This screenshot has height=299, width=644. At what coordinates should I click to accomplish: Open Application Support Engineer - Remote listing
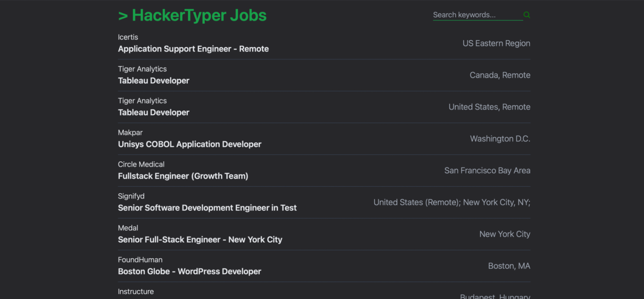point(193,49)
